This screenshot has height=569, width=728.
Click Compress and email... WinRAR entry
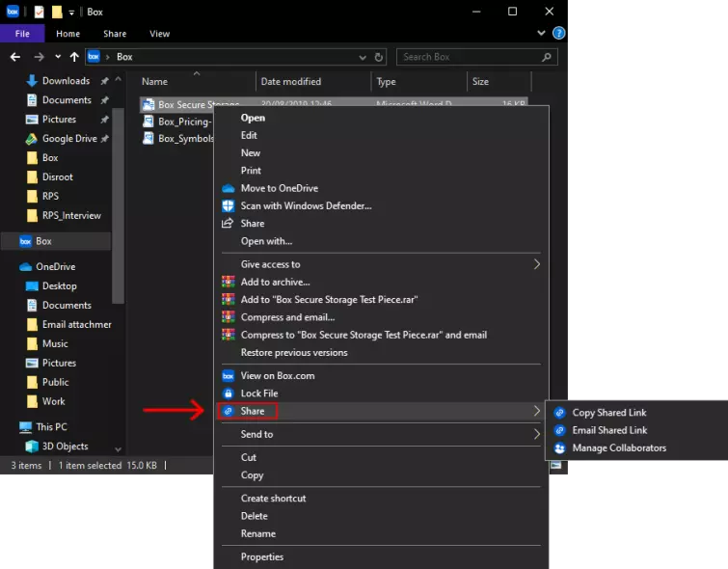click(x=287, y=317)
